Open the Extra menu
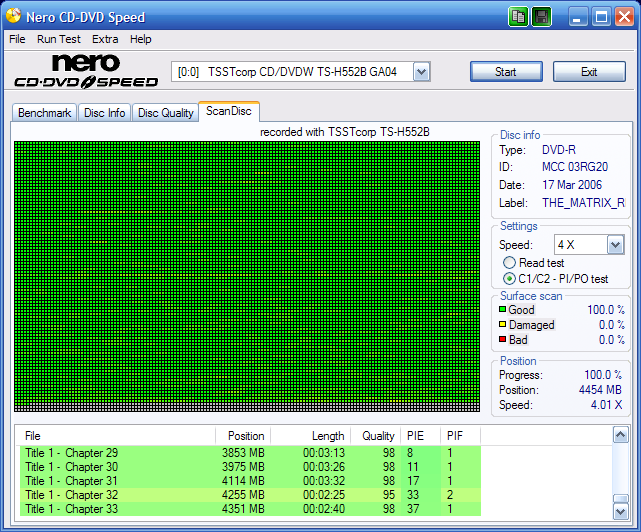 (105, 39)
